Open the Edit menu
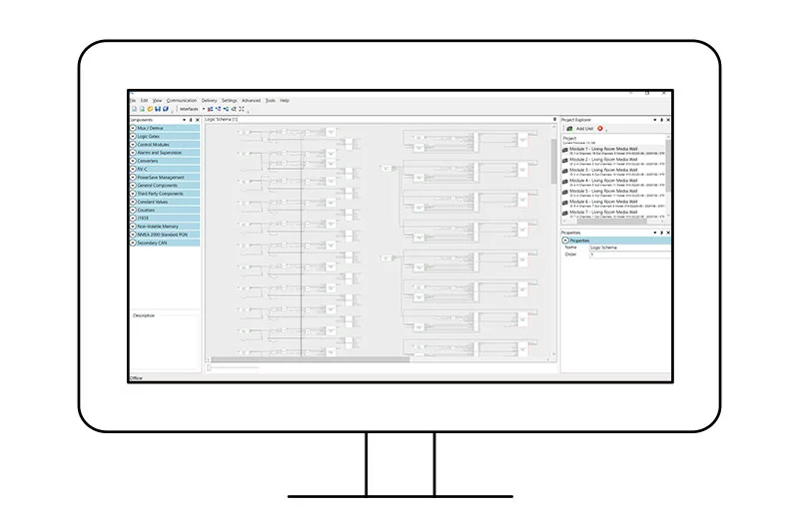The width and height of the screenshot is (799, 532). tap(144, 101)
